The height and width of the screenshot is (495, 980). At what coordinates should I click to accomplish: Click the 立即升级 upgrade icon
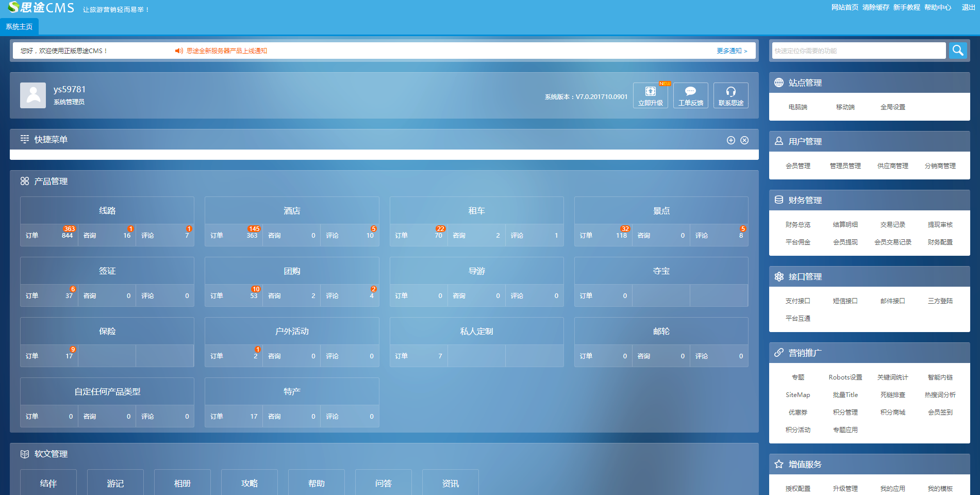coord(651,92)
